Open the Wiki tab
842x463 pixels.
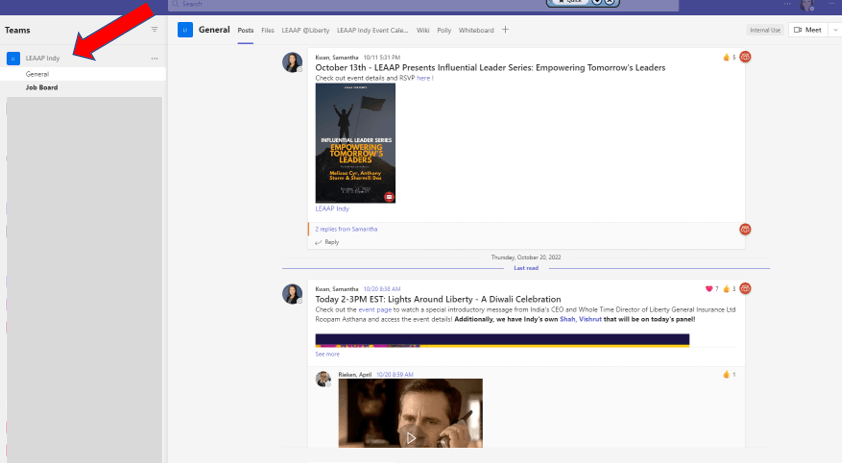coord(423,30)
